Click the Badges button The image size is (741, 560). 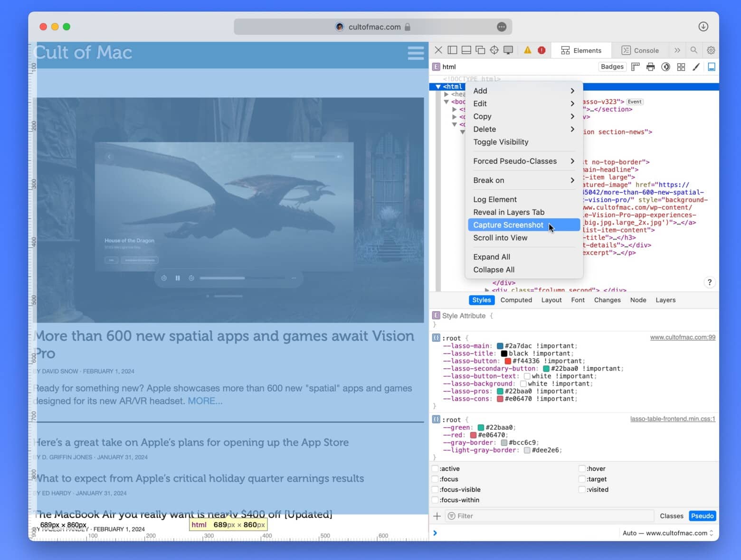pyautogui.click(x=612, y=67)
